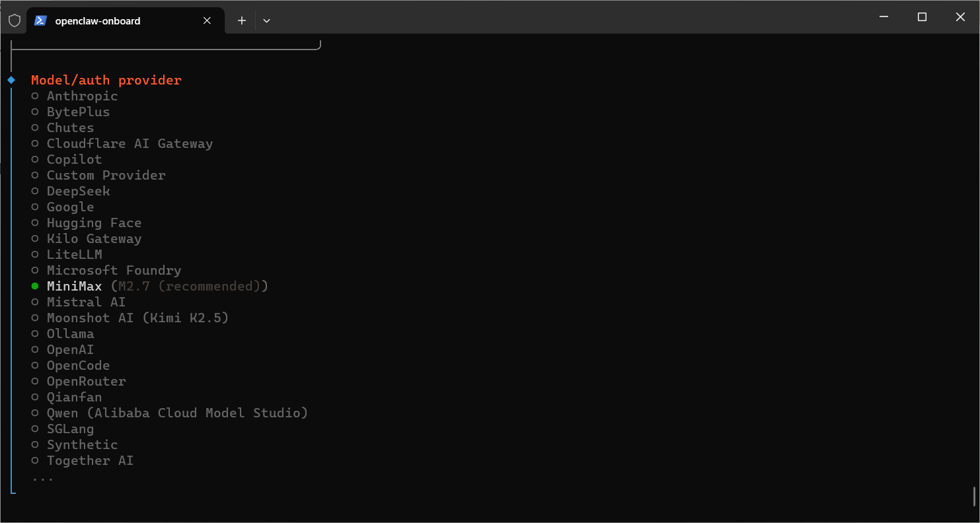The height and width of the screenshot is (523, 980).
Task: Click the PowerShell icon on openclaw-onboard tab
Action: pyautogui.click(x=40, y=20)
